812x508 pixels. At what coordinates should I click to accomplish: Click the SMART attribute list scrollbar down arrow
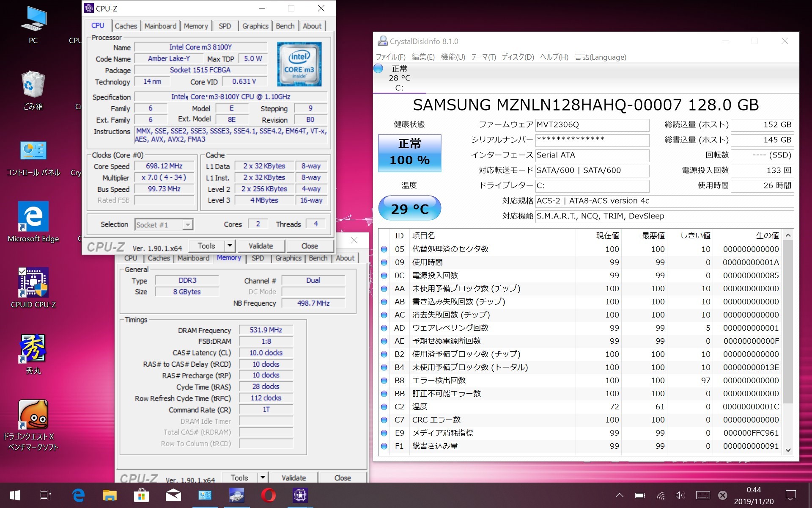pyautogui.click(x=787, y=450)
